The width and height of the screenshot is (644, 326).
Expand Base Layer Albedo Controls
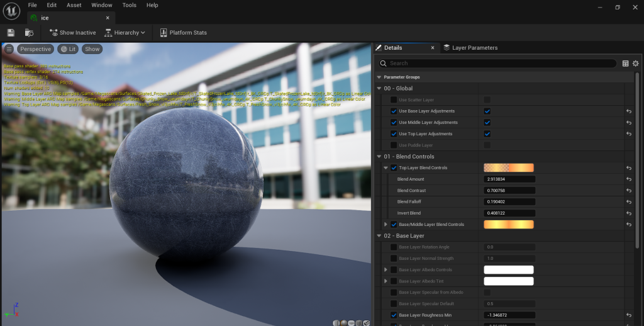[386, 270]
